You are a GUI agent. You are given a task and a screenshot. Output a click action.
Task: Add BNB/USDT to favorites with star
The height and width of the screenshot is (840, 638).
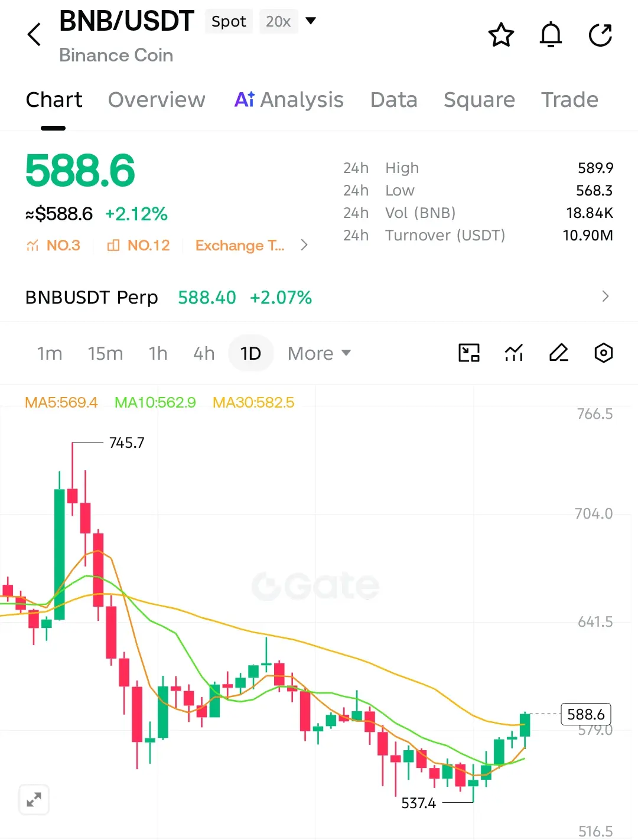click(x=501, y=35)
